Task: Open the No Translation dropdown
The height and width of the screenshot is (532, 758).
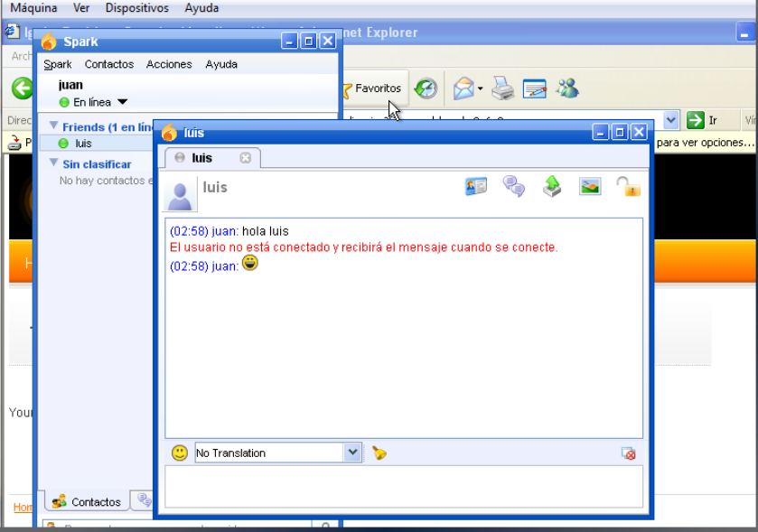Action: point(352,453)
